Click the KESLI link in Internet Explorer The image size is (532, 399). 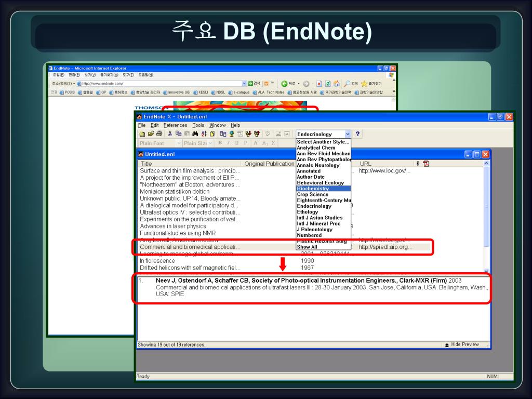201,92
